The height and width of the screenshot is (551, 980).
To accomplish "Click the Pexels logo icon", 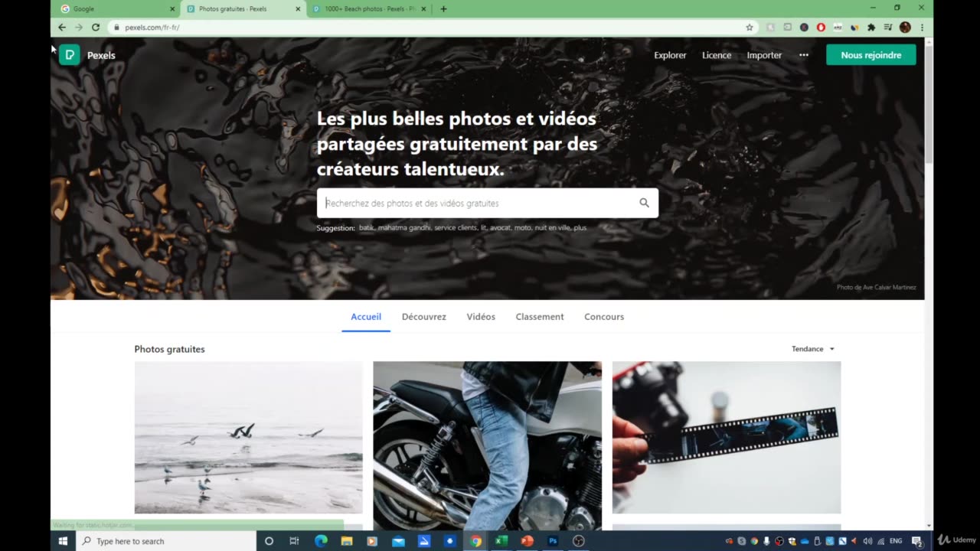I will point(70,55).
